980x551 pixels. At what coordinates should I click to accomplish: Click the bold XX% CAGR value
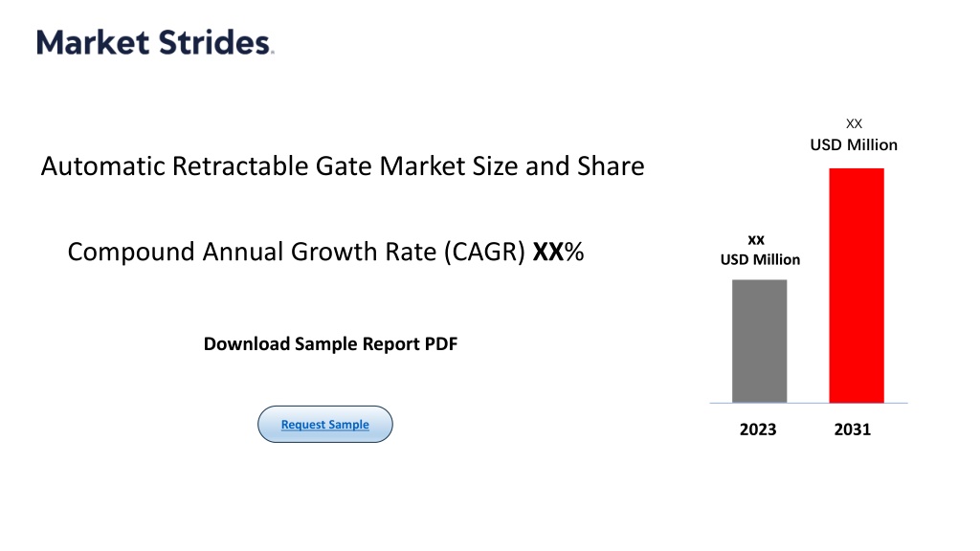[558, 252]
